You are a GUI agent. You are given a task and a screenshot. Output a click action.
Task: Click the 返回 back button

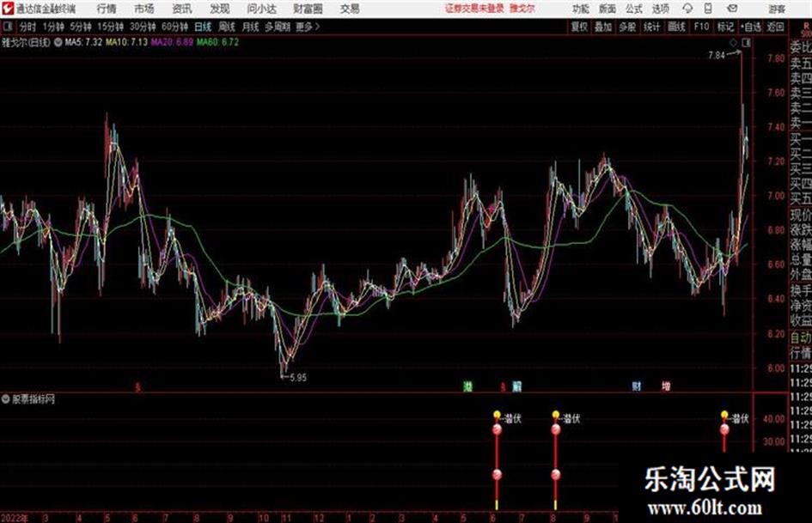pyautogui.click(x=775, y=27)
